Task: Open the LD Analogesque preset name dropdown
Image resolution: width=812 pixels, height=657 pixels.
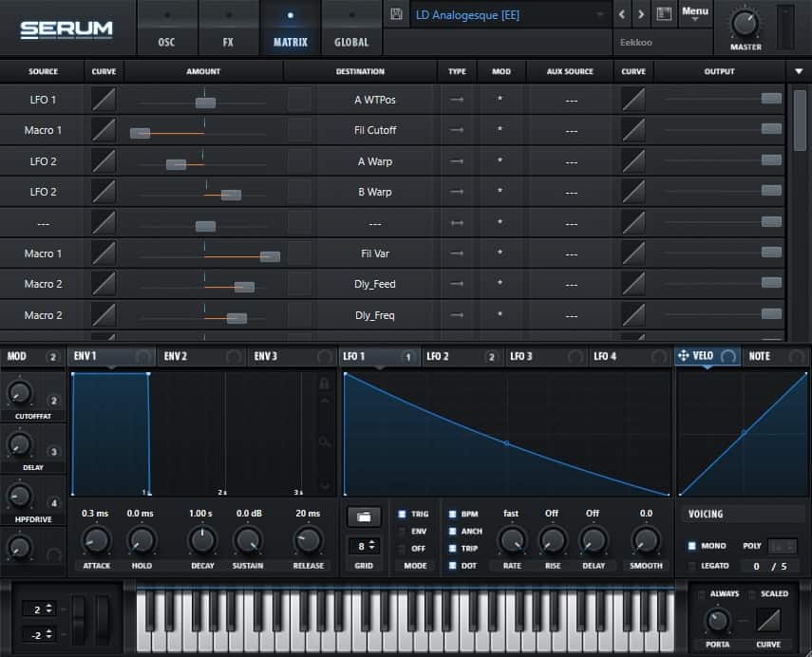Action: coord(511,15)
